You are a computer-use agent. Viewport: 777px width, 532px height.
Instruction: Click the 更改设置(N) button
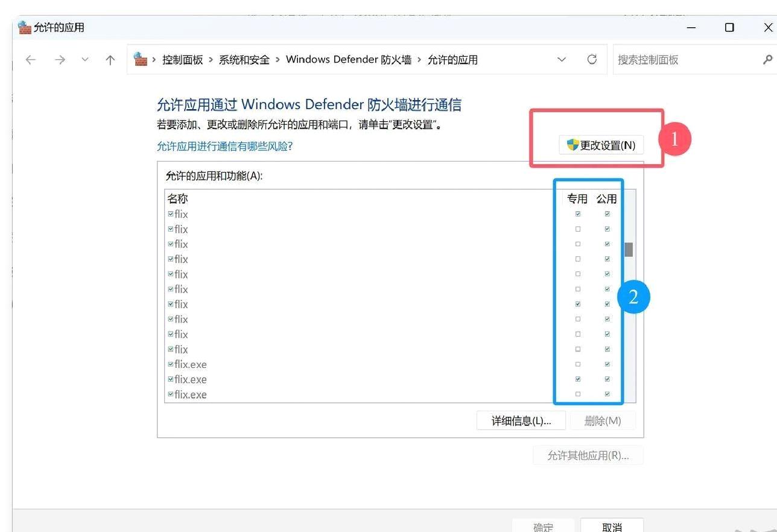[601, 145]
